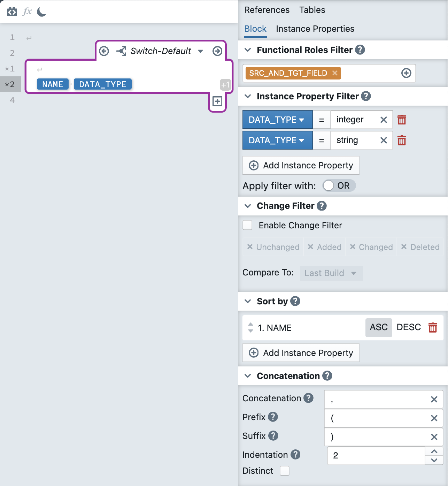
Task: Open the Functional Roles Filter help icon
Action: pyautogui.click(x=360, y=50)
